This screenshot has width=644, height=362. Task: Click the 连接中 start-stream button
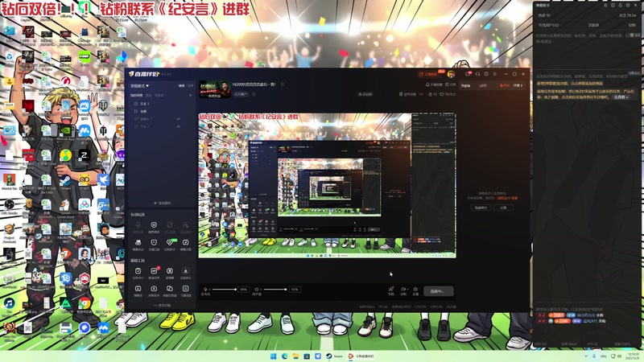(438, 291)
